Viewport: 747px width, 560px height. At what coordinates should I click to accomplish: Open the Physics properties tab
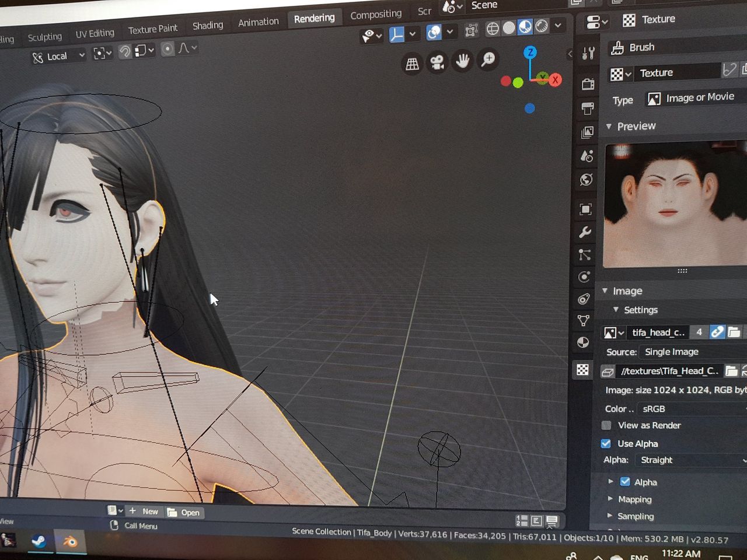(584, 276)
